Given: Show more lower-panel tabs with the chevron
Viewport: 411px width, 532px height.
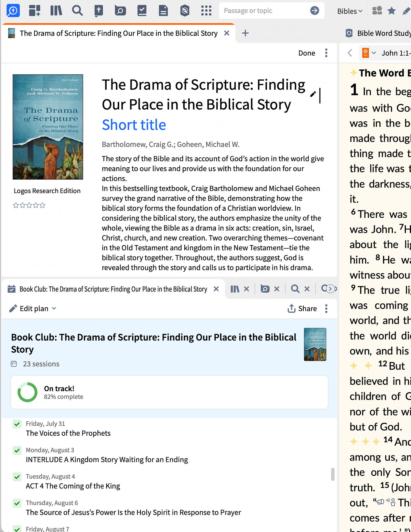Looking at the screenshot, I should [x=331, y=289].
